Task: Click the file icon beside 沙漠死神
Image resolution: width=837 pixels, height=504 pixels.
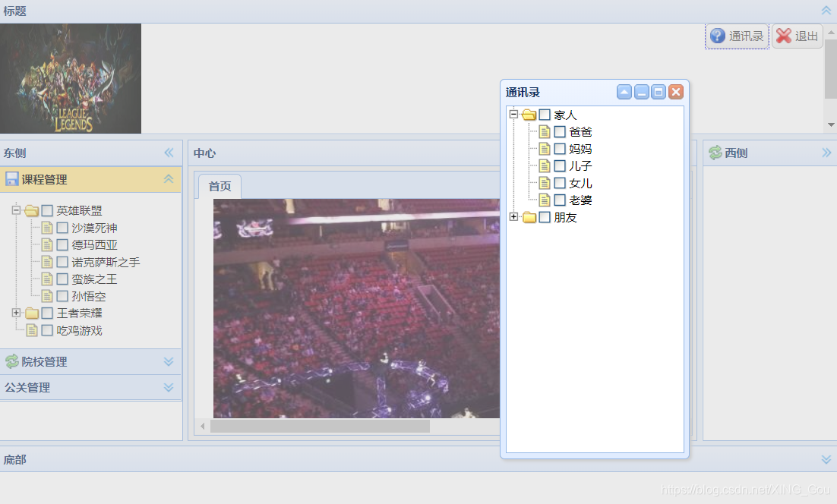Action: 48,228
